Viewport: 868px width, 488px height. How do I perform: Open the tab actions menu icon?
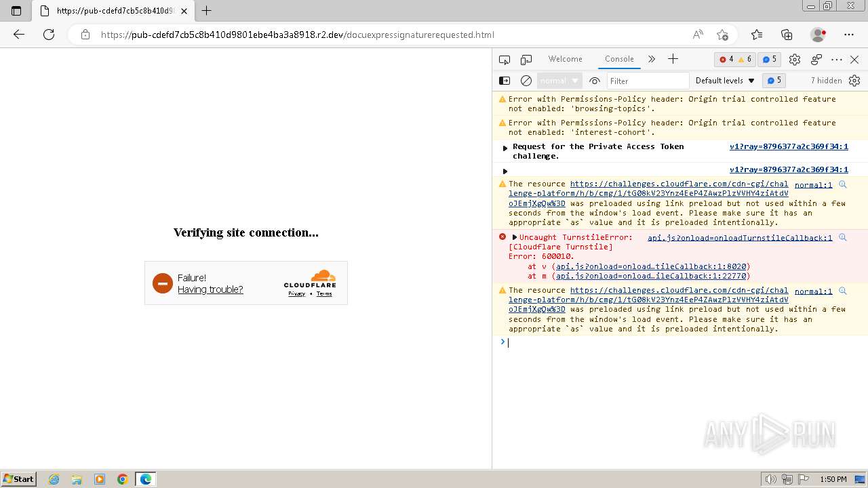(x=16, y=11)
